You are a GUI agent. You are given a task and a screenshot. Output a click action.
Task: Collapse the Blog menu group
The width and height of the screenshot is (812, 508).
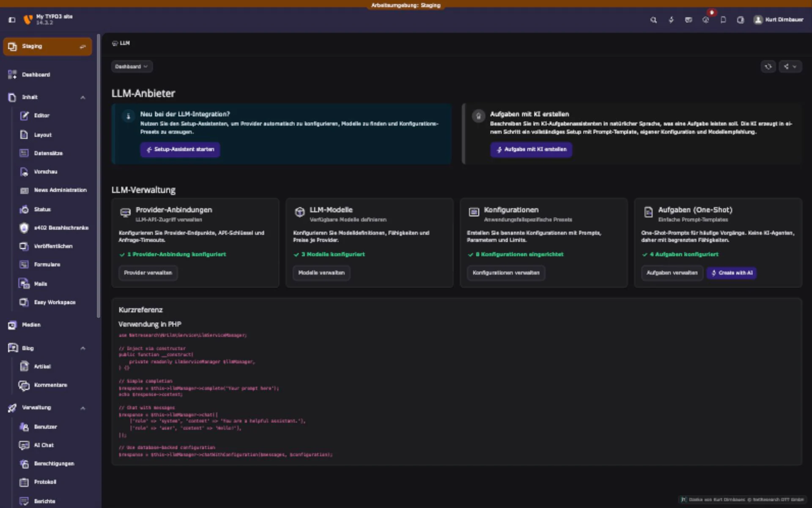(x=82, y=348)
